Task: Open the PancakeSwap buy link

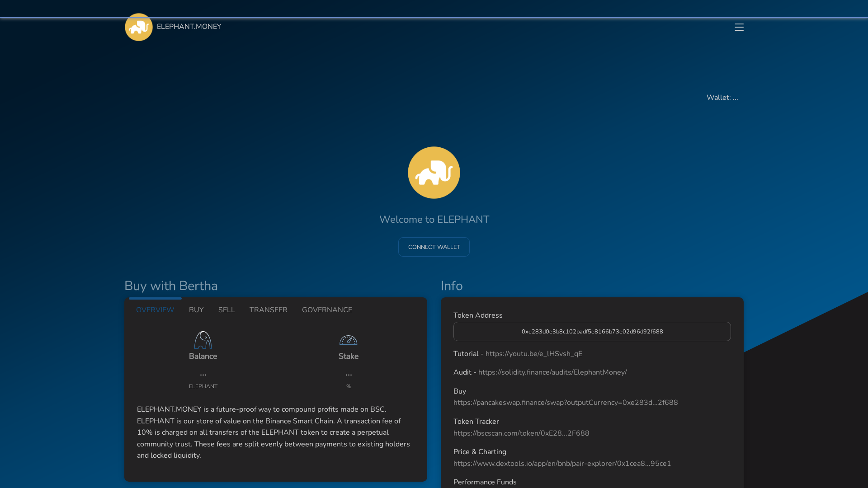Action: [566, 403]
